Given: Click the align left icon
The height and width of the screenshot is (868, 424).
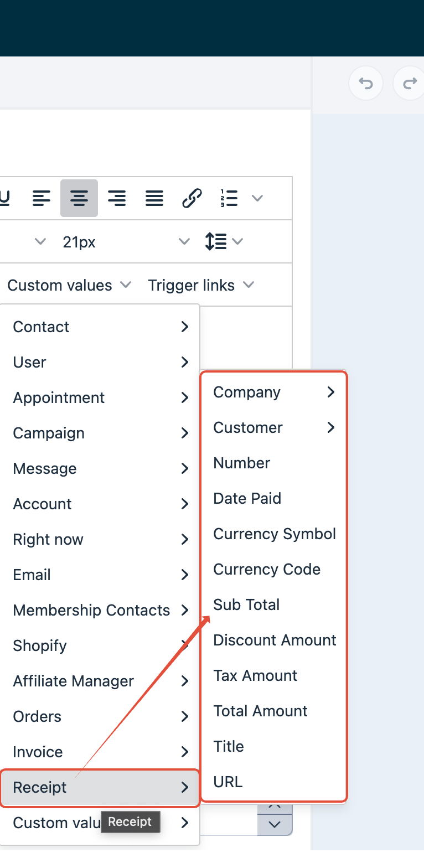Looking at the screenshot, I should (x=42, y=198).
